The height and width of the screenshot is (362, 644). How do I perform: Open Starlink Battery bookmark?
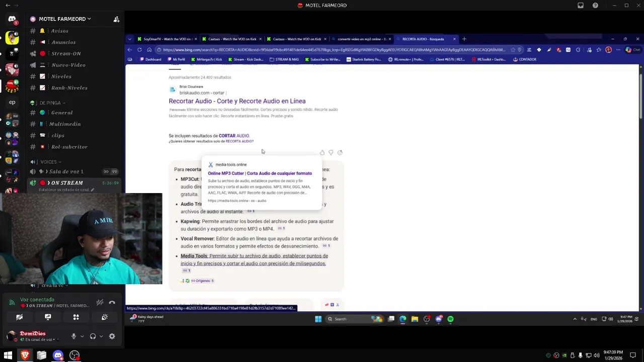364,59
